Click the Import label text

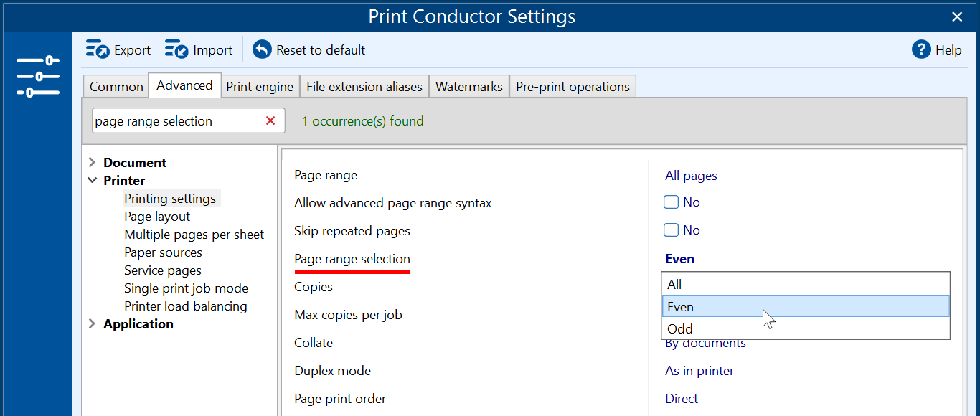(x=212, y=50)
